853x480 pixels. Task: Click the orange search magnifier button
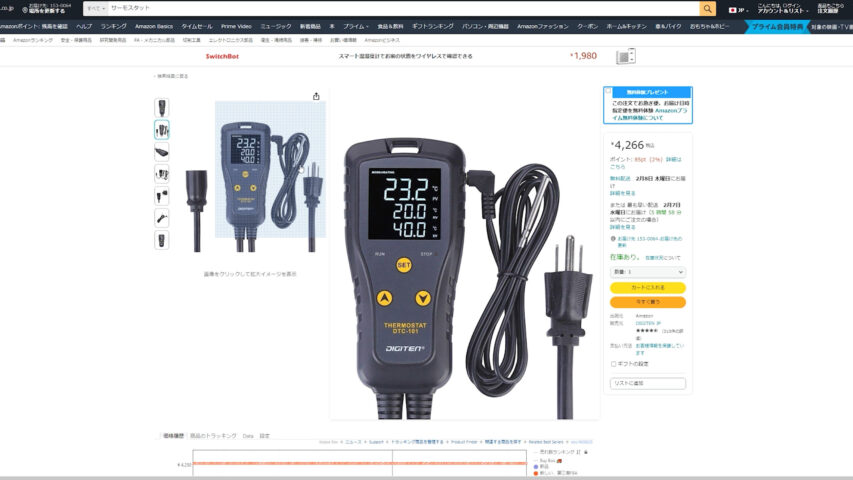pos(707,8)
